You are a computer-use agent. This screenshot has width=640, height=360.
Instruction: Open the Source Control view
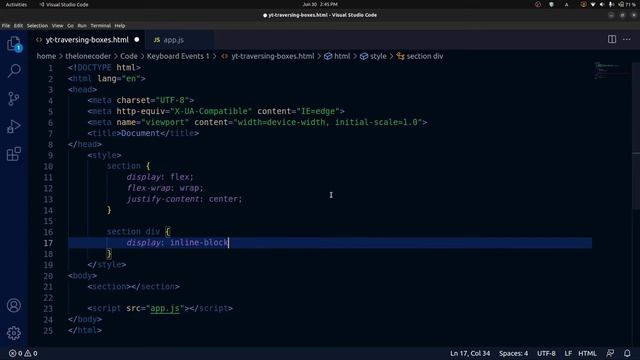[x=14, y=99]
